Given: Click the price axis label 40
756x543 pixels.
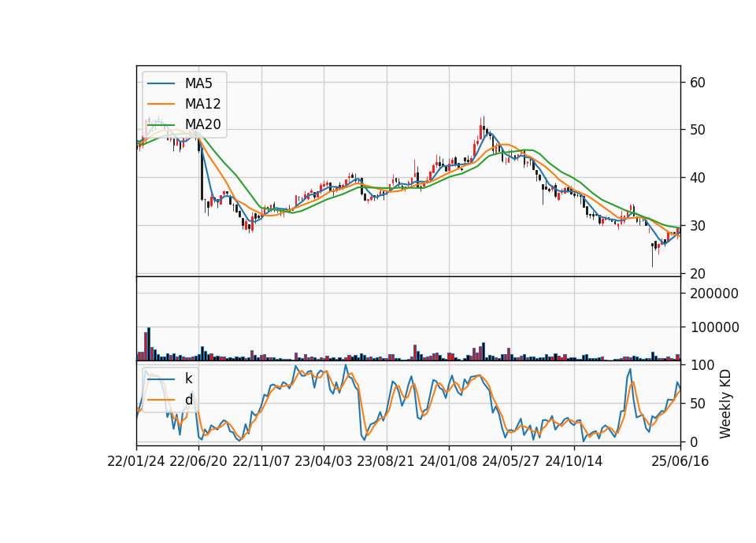Looking at the screenshot, I should [x=697, y=178].
